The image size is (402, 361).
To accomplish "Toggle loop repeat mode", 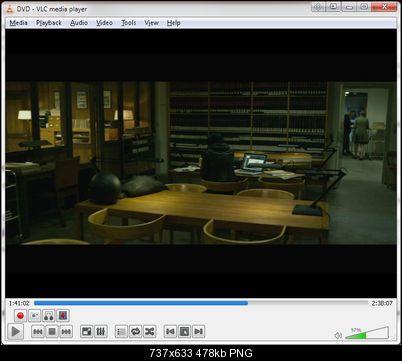I will (135, 332).
